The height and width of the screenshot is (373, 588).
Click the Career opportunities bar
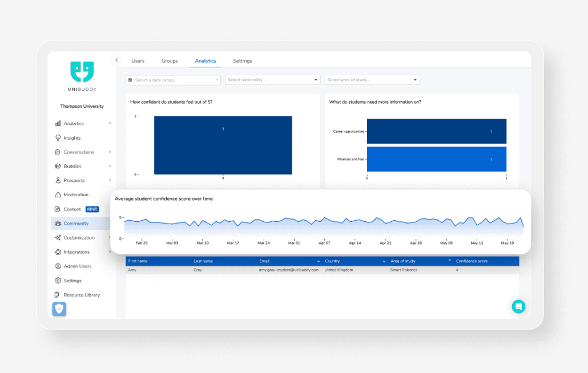click(437, 131)
